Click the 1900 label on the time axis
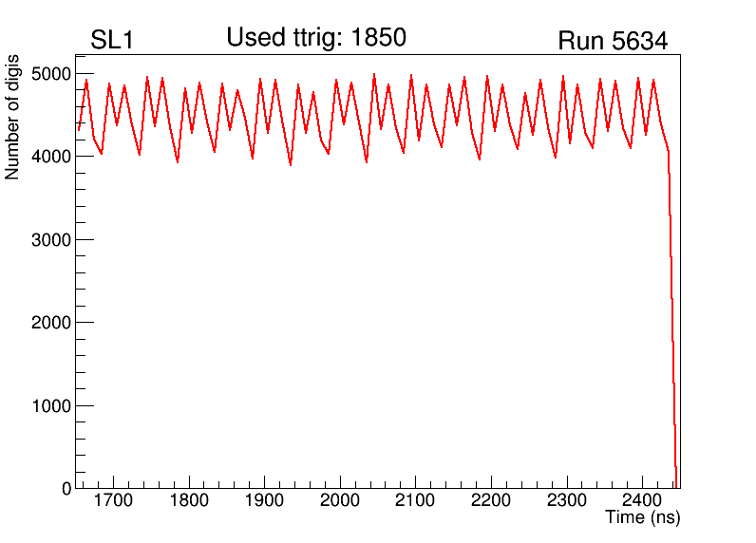This screenshot has width=756, height=543. (264, 500)
